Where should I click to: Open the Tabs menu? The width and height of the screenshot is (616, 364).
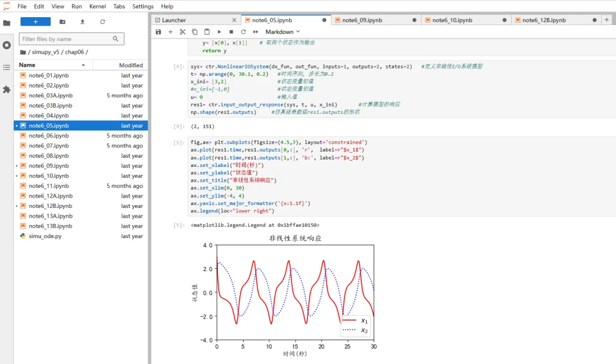point(119,6)
